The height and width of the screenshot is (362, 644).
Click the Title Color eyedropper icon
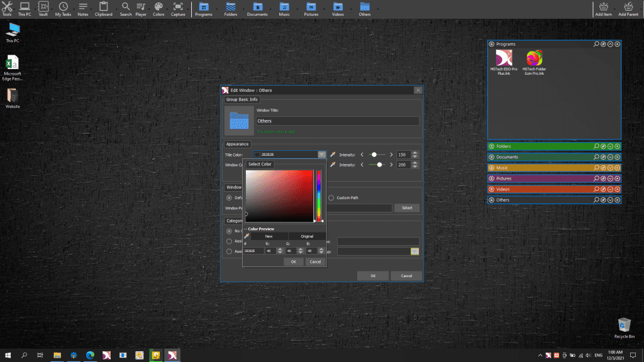click(333, 155)
